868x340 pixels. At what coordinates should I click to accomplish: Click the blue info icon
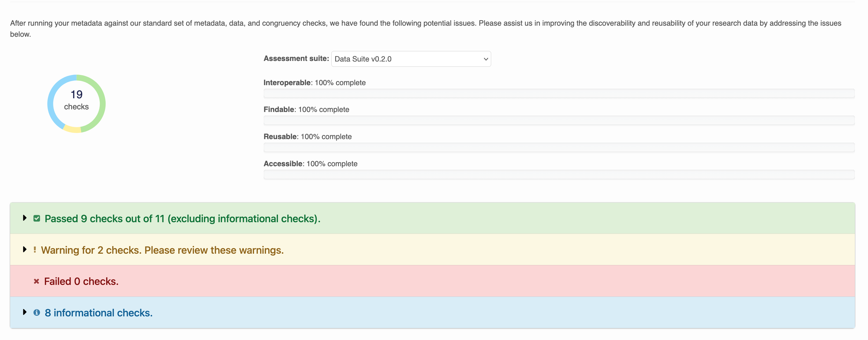pos(37,312)
